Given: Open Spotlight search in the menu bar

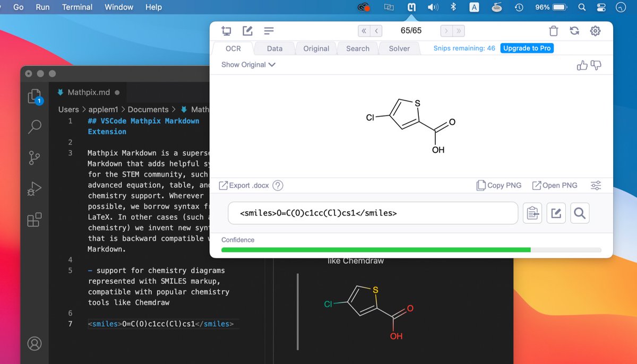Looking at the screenshot, I should (x=582, y=7).
